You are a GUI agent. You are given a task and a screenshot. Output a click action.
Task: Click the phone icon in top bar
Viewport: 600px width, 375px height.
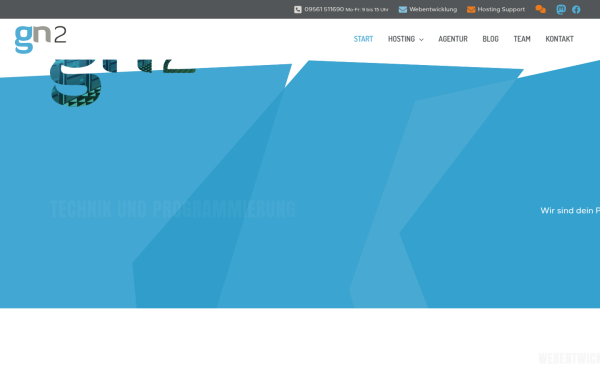(298, 10)
